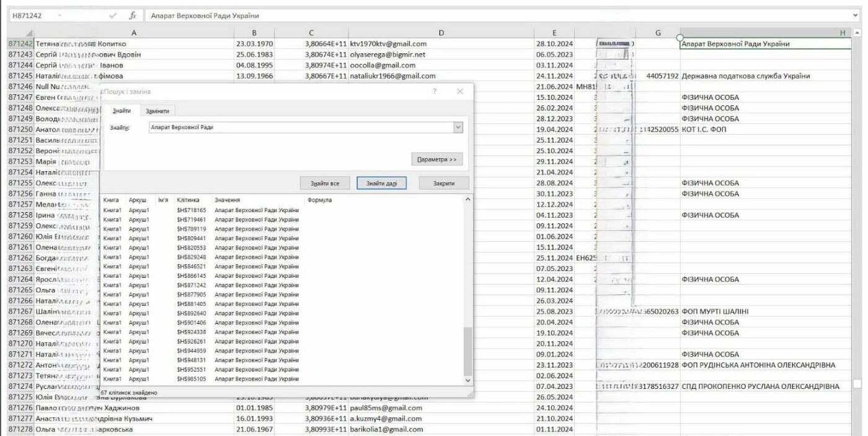This screenshot has width=868, height=436.
Task: Select result row $H$871242 in list
Action: [x=191, y=286]
